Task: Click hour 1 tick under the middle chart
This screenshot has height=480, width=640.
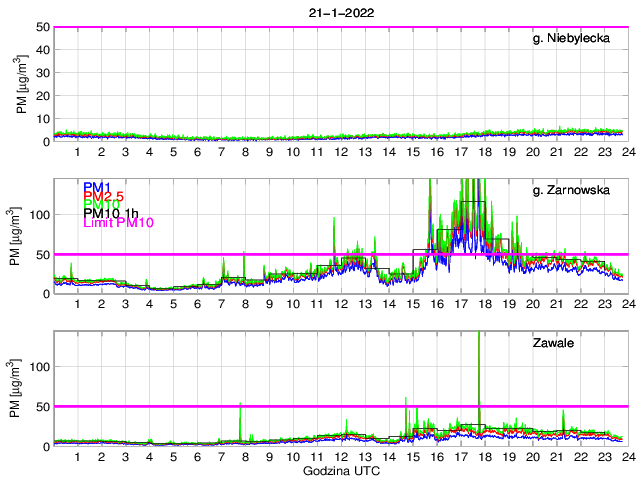Action: 77,304
